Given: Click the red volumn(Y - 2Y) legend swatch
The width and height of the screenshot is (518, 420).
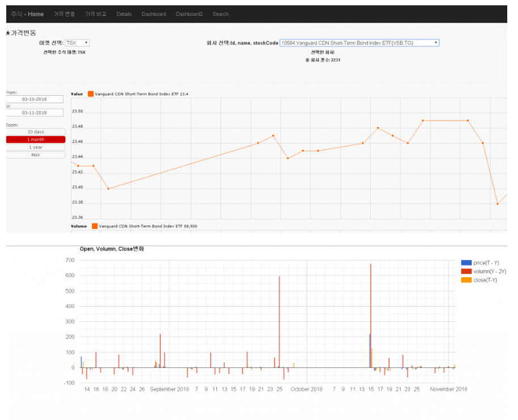Looking at the screenshot, I should (466, 271).
